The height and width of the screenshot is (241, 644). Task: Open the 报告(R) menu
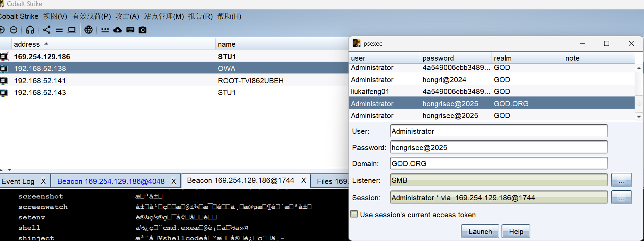[201, 16]
